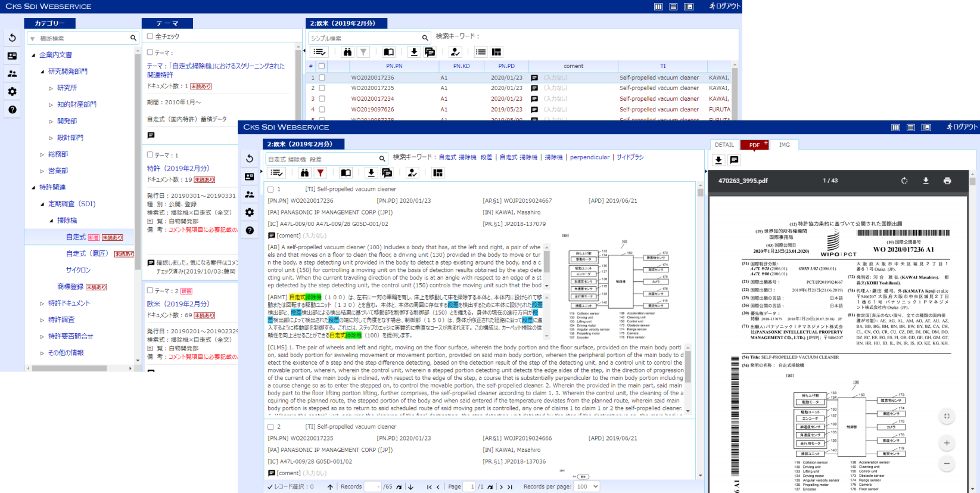Rotate the PDF document with the rotate icon
Image resolution: width=980 pixels, height=493 pixels.
(904, 181)
